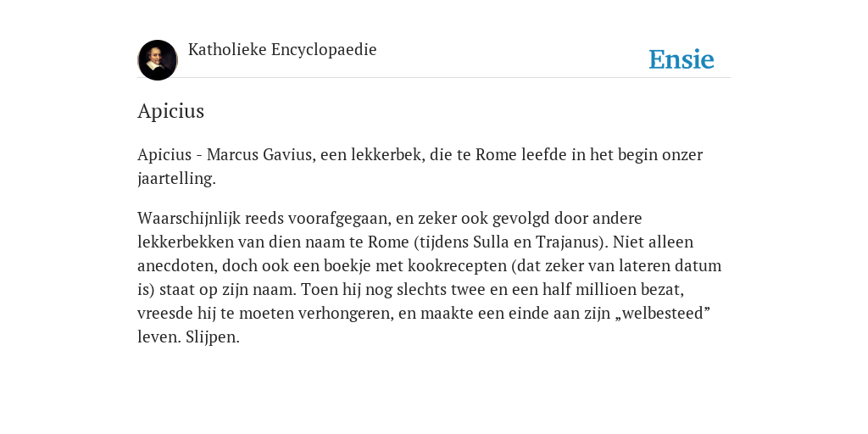Viewport: 868px width, 434px height.
Task: Click the word "jaartelling." ending the first paragraph
Action: 176,178
